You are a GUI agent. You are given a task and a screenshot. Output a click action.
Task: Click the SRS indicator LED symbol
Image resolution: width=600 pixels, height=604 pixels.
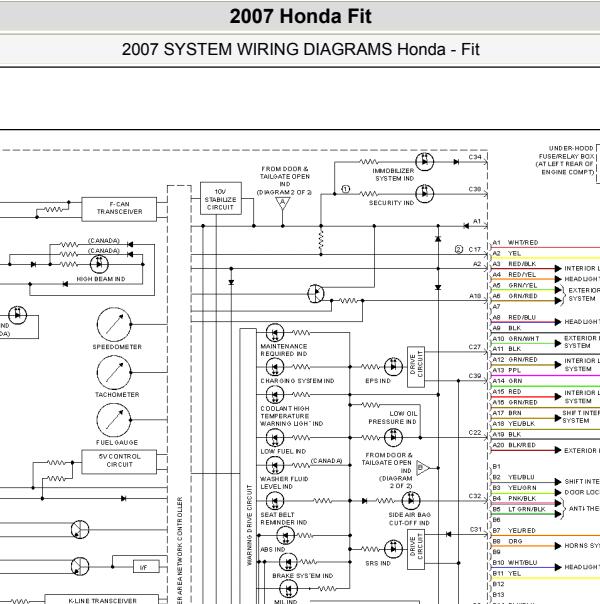pyautogui.click(x=394, y=549)
